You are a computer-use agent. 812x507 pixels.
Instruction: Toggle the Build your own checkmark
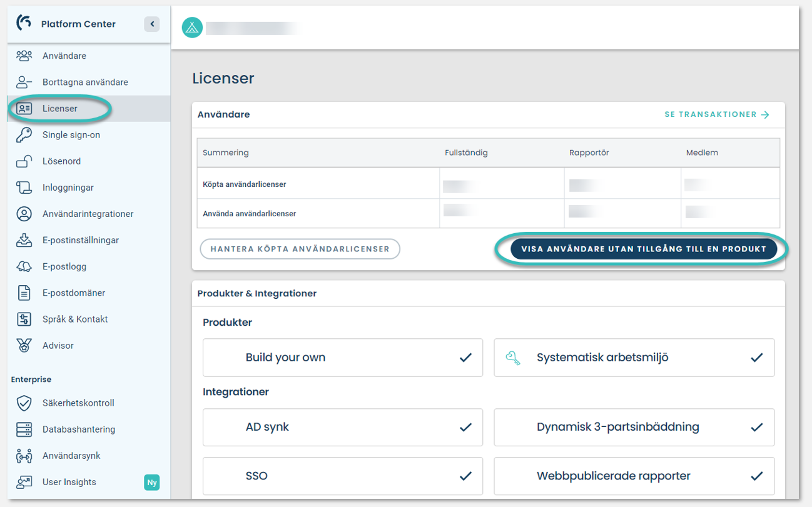point(465,358)
